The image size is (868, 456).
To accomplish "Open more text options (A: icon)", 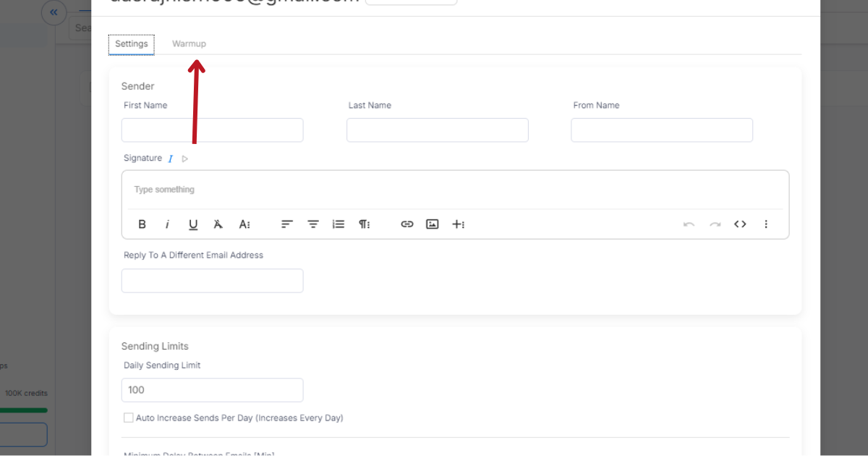I will coord(244,224).
